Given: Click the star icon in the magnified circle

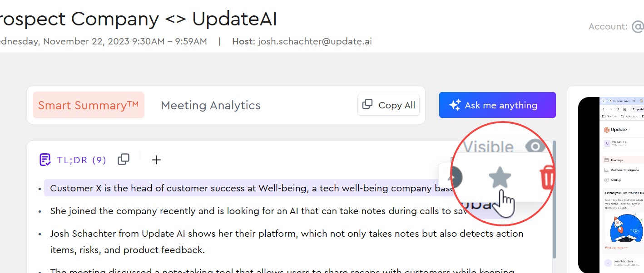Looking at the screenshot, I should pyautogui.click(x=500, y=177).
